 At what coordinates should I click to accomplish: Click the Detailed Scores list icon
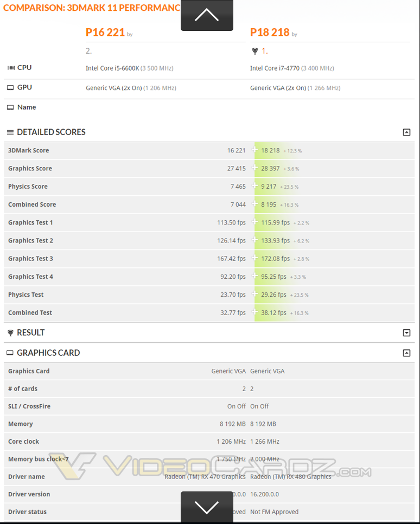pyautogui.click(x=10, y=132)
